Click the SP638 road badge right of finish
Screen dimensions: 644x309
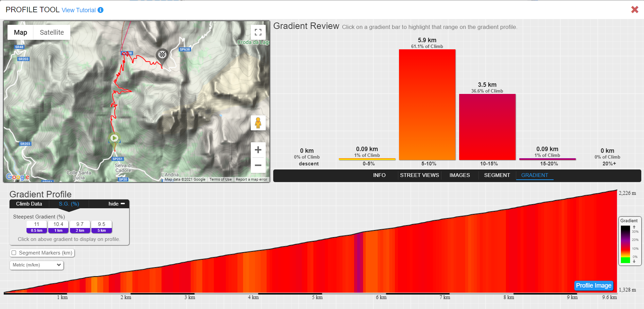185,50
